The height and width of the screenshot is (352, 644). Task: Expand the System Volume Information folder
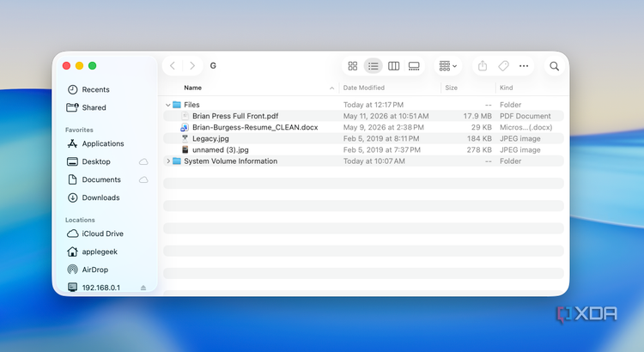(167, 161)
